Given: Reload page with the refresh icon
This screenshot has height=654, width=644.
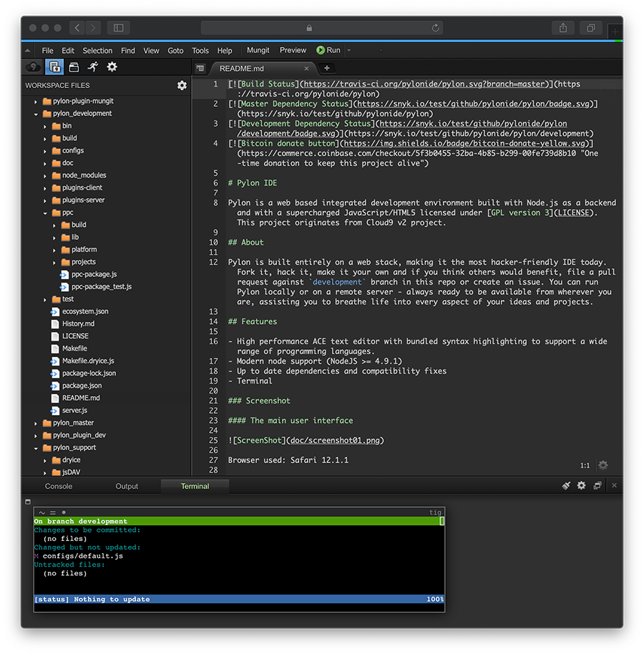Looking at the screenshot, I should coord(435,28).
